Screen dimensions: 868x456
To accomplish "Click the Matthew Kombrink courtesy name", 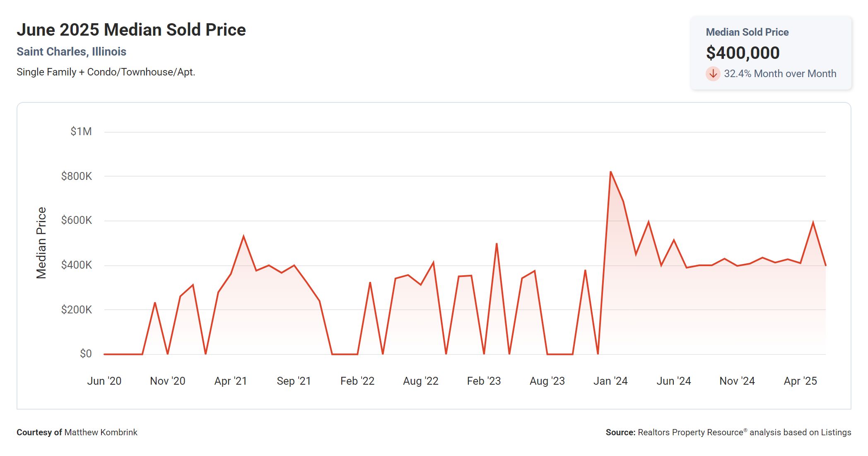I will pyautogui.click(x=101, y=432).
